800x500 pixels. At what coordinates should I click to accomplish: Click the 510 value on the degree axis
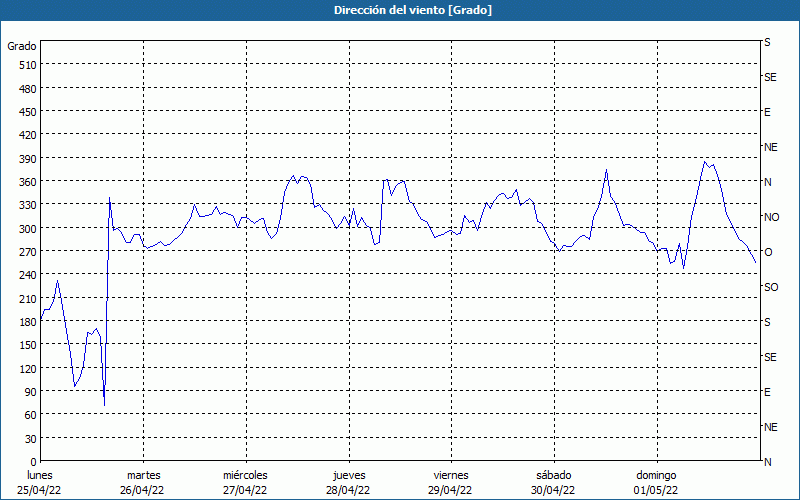(x=28, y=65)
